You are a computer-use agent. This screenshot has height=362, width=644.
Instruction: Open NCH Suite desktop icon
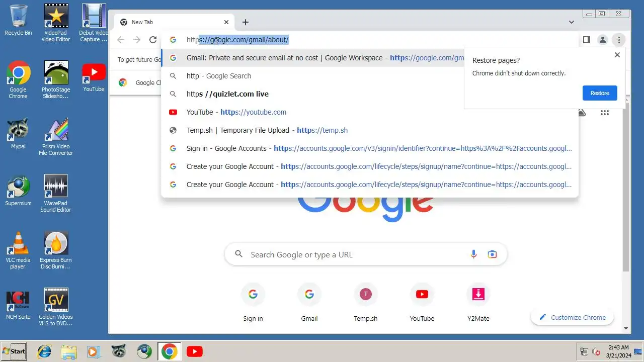click(x=18, y=304)
